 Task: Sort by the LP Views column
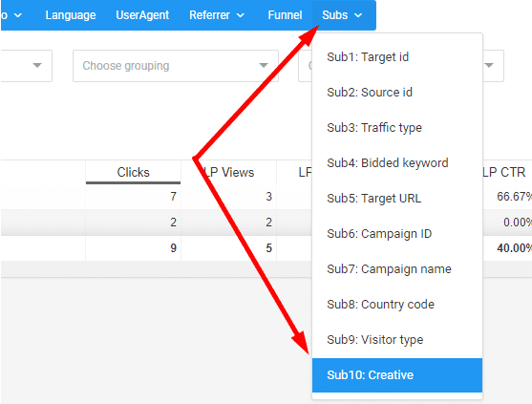click(x=229, y=172)
